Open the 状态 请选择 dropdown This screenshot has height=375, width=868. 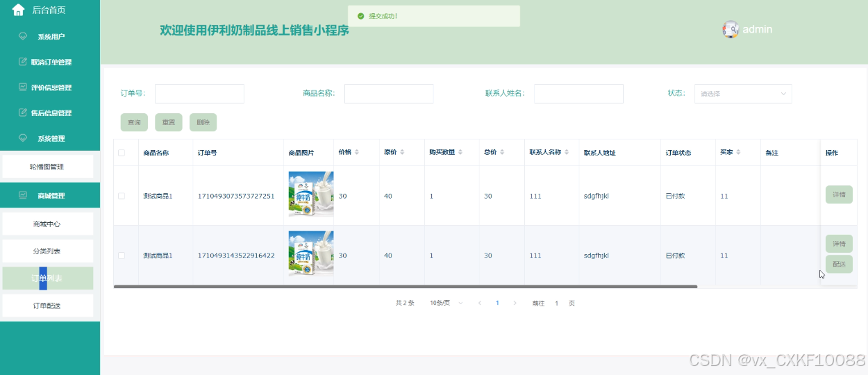coord(743,94)
